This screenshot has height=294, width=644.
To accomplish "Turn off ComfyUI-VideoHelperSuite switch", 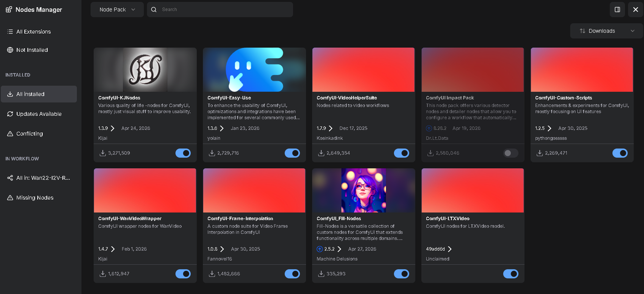I will coord(401,153).
